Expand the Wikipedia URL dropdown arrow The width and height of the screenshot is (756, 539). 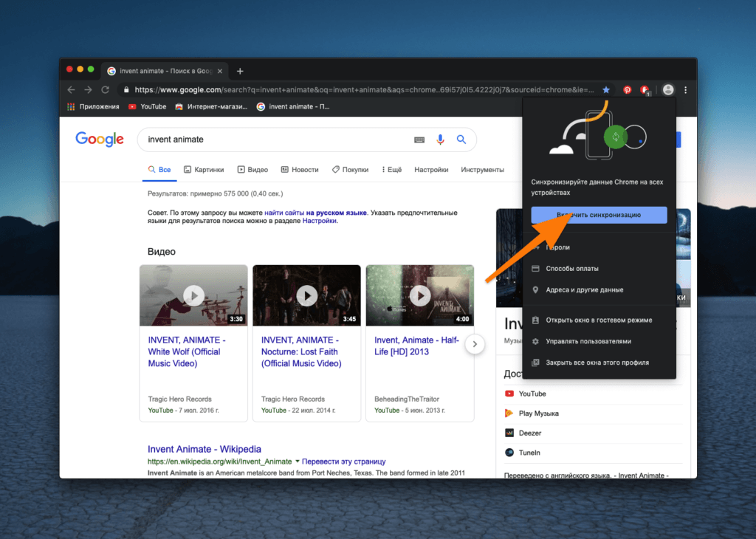pyautogui.click(x=297, y=461)
